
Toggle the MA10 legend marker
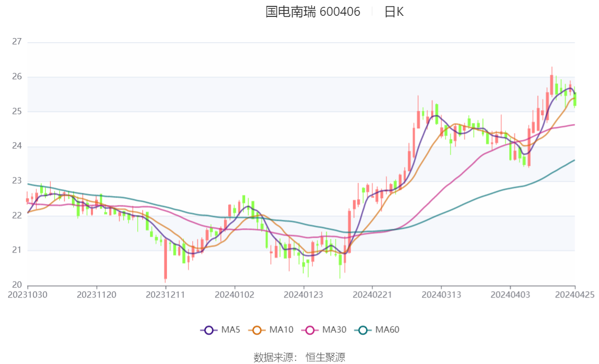pos(257,330)
